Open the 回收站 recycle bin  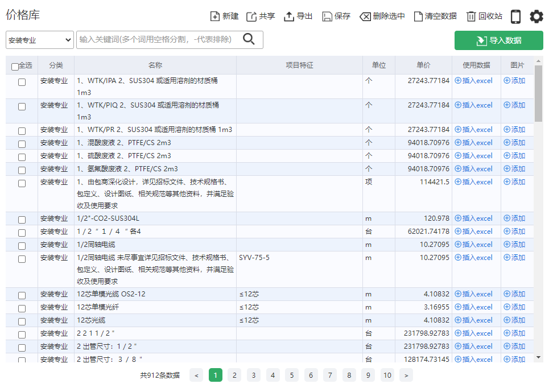point(471,16)
